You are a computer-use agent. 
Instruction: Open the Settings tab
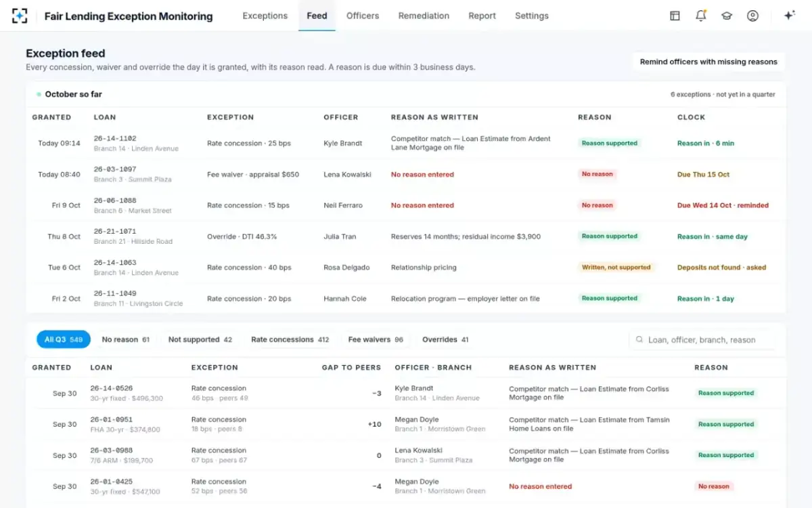coord(532,16)
